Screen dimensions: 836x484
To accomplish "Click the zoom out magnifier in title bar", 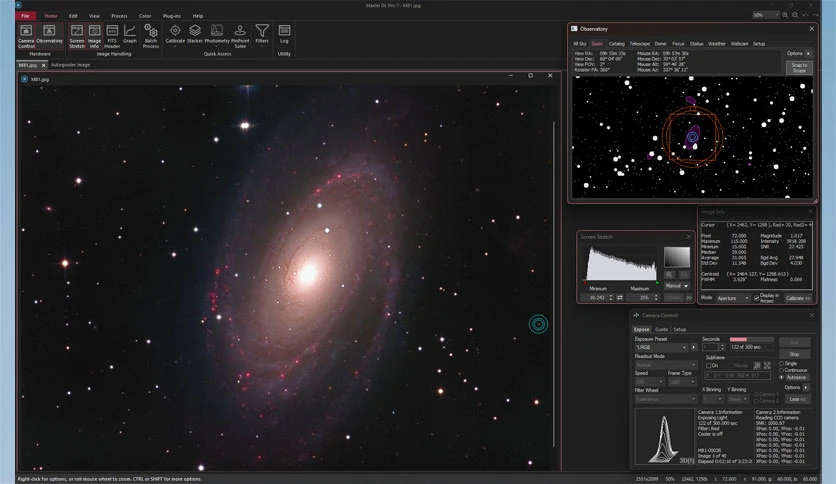I will pos(795,15).
